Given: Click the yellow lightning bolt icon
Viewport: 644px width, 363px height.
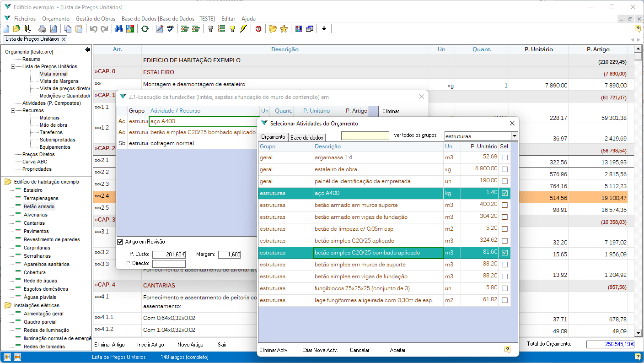Looking at the screenshot, I should coord(244,29).
